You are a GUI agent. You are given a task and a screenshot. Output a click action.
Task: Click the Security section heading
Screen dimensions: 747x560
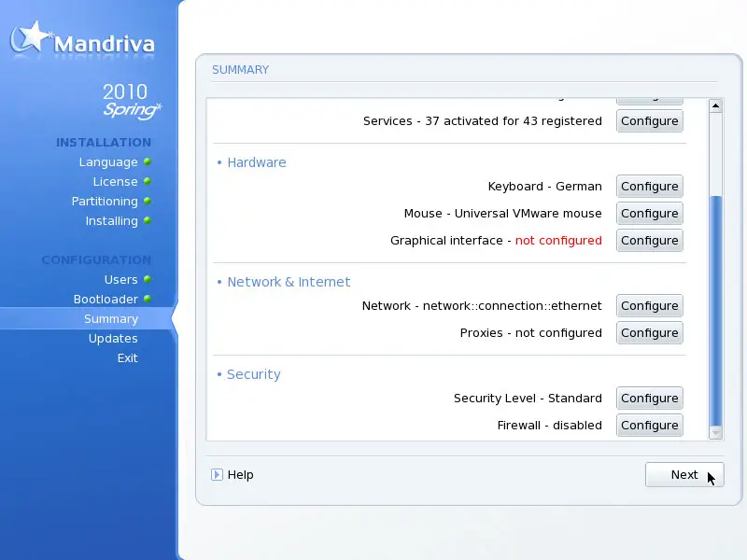pos(253,374)
